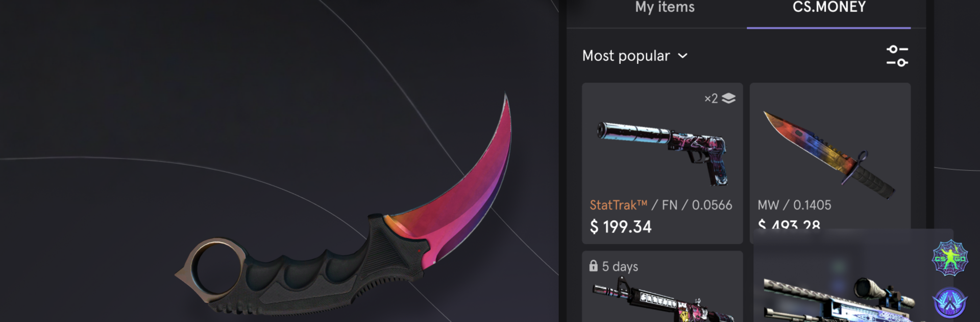The height and width of the screenshot is (322, 980).
Task: Expand the Most popular sort dropdown
Action: [x=635, y=56]
